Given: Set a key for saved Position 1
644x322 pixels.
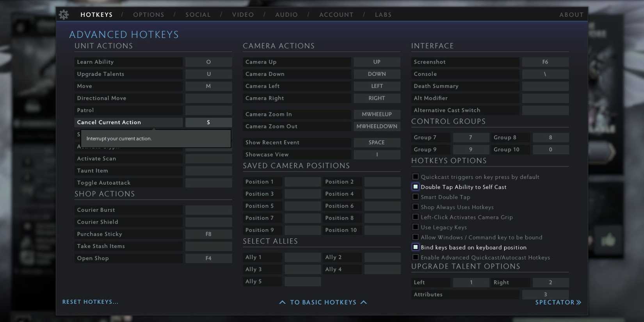Looking at the screenshot, I should click(302, 181).
